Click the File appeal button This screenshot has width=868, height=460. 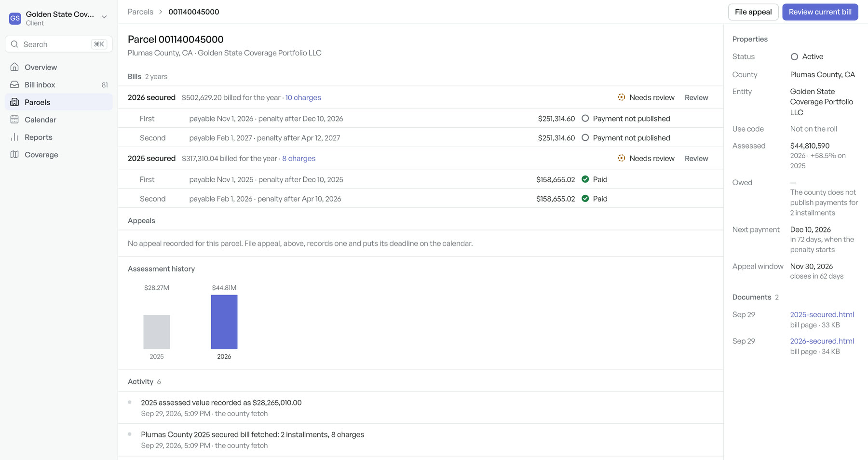tap(753, 12)
